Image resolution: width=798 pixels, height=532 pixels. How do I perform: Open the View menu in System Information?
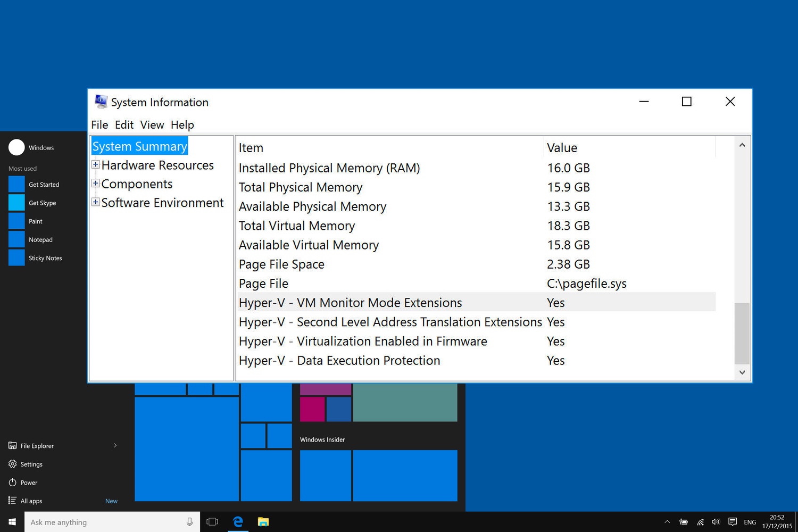click(x=152, y=125)
